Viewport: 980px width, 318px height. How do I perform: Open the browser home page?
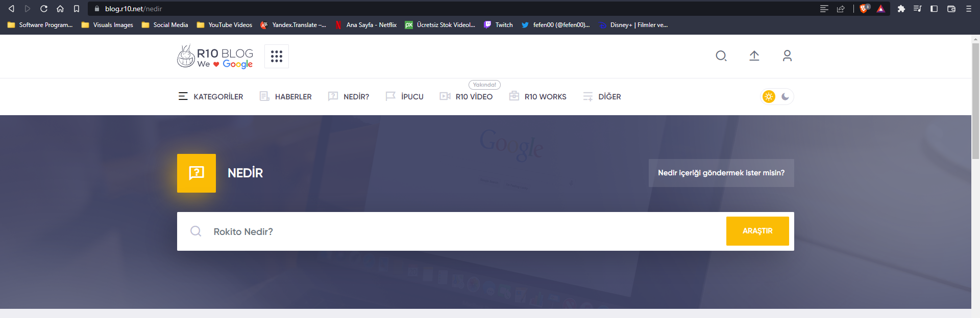coord(60,9)
